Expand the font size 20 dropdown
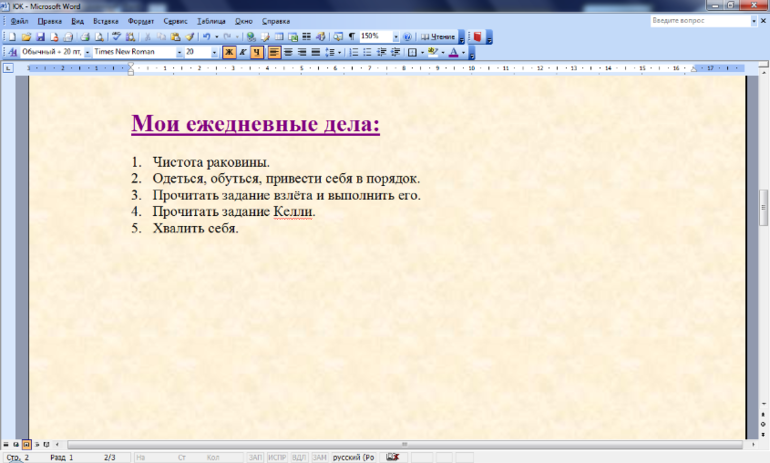This screenshot has height=463, width=770. pos(215,51)
